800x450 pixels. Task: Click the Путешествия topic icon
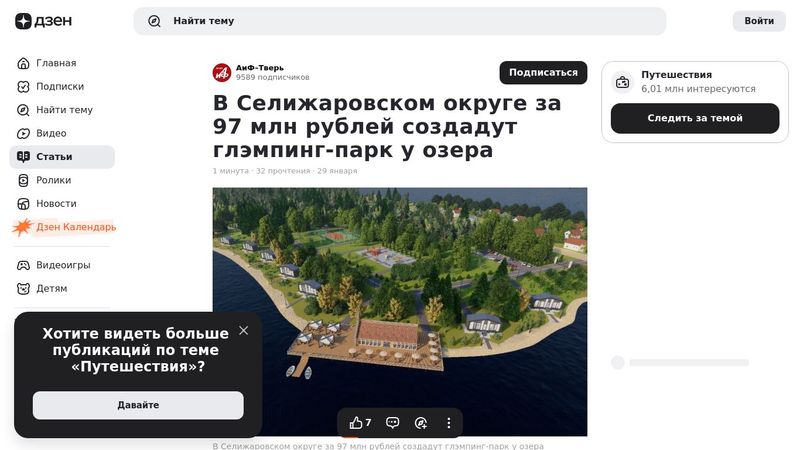622,82
